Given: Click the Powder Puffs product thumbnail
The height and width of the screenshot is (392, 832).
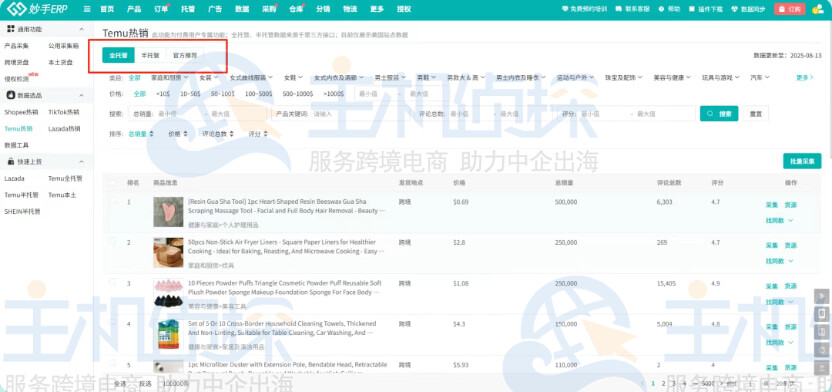Looking at the screenshot, I should tap(168, 293).
